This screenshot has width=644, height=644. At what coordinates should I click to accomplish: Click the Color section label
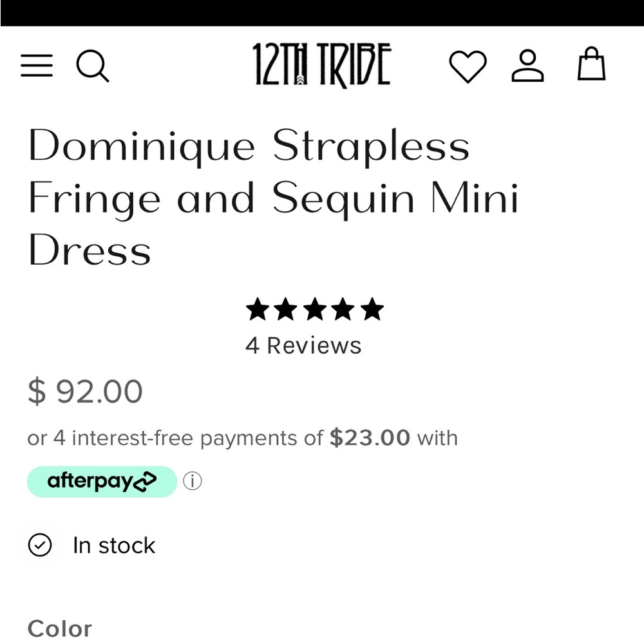point(60,629)
